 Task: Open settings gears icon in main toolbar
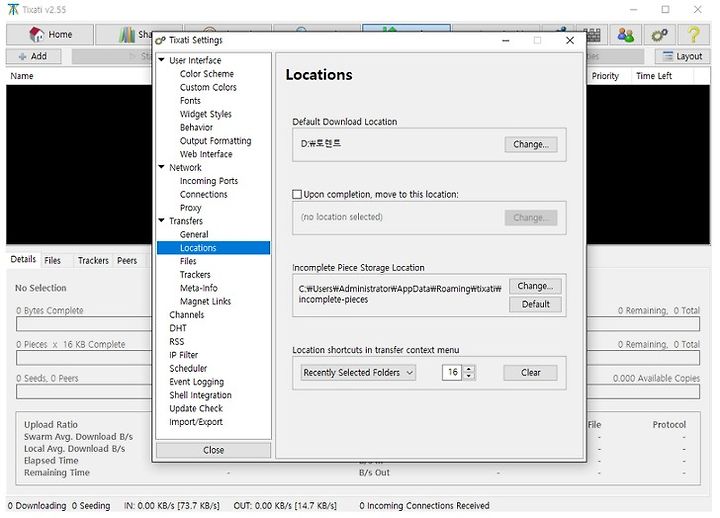tap(660, 34)
